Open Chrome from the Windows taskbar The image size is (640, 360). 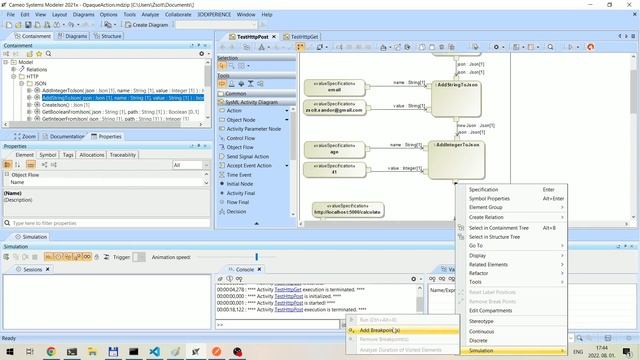(x=51, y=351)
